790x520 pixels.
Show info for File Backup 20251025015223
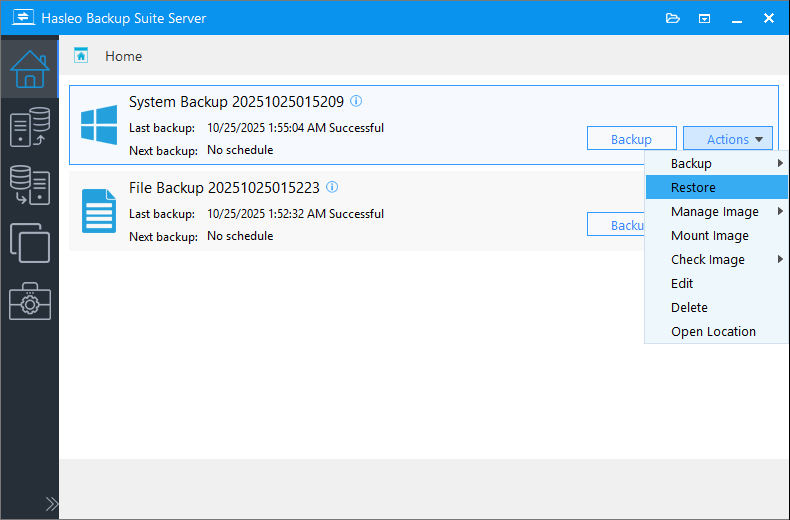(332, 187)
